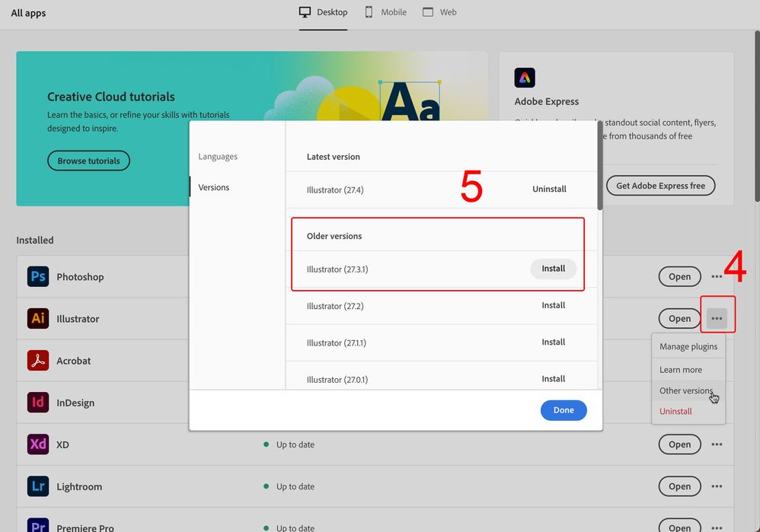Open Premiere Pro with its Open button
The width and height of the screenshot is (760, 532).
[x=679, y=527]
